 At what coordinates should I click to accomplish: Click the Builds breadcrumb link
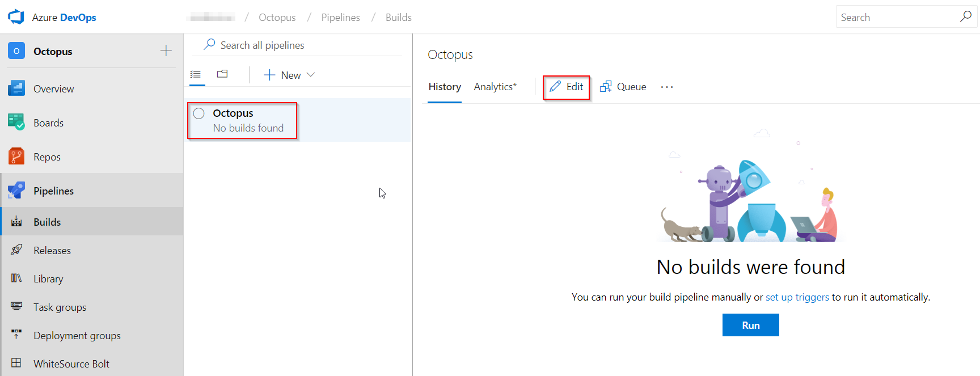click(x=398, y=18)
